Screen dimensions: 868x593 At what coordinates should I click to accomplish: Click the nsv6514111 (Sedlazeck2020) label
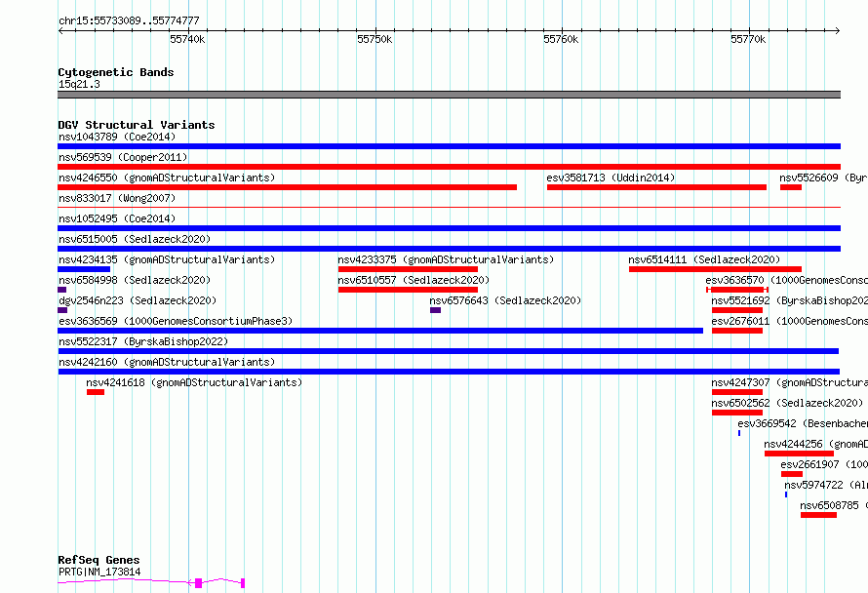[x=704, y=259]
